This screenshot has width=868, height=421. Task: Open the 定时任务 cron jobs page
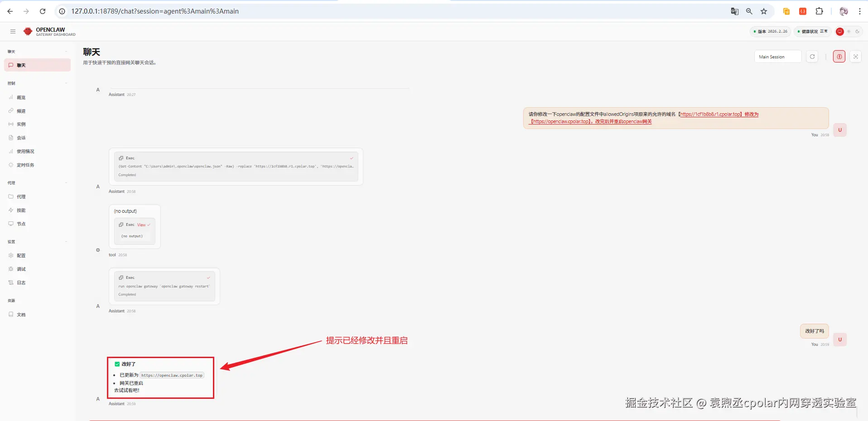coord(38,165)
